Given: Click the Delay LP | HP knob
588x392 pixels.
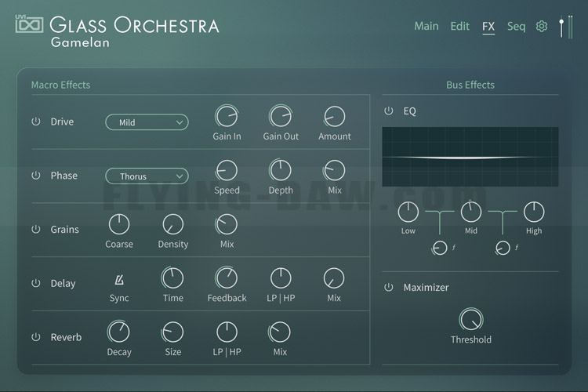Looking at the screenshot, I should pyautogui.click(x=281, y=278).
